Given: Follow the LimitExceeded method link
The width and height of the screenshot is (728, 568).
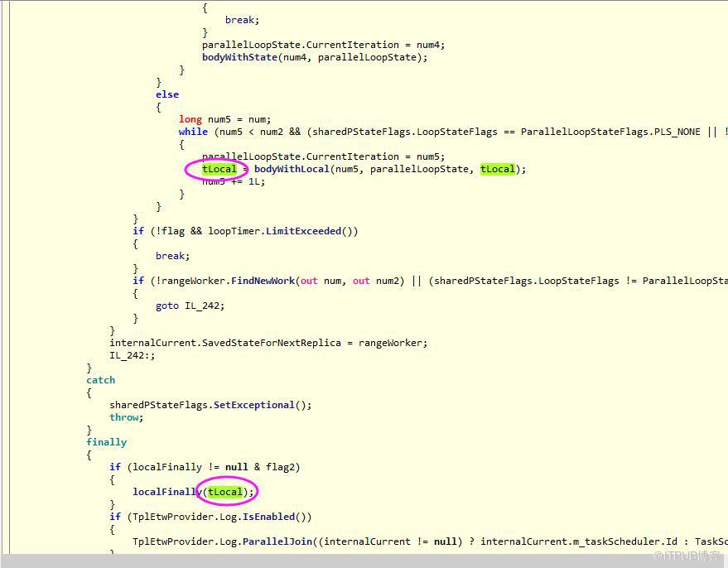Looking at the screenshot, I should coord(303,231).
